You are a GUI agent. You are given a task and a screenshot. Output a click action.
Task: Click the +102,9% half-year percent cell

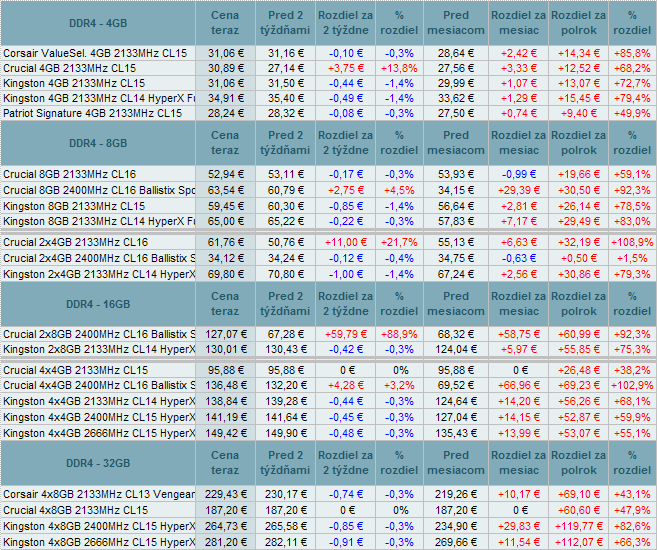pos(632,385)
